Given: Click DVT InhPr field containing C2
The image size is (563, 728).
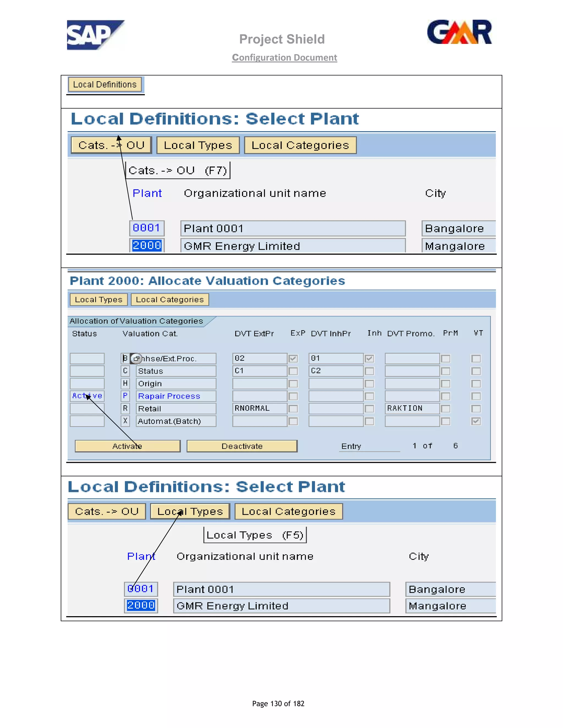Looking at the screenshot, I should pyautogui.click(x=336, y=371).
